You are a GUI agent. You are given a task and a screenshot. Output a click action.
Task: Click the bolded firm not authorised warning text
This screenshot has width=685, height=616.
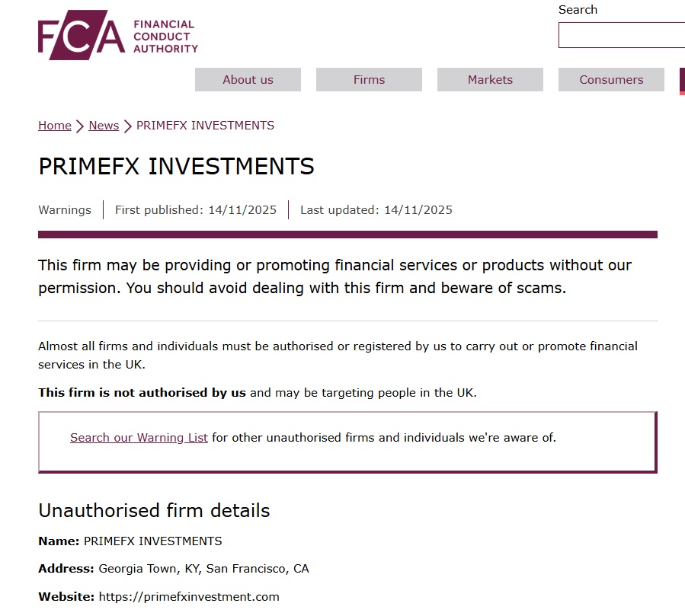pyautogui.click(x=142, y=392)
